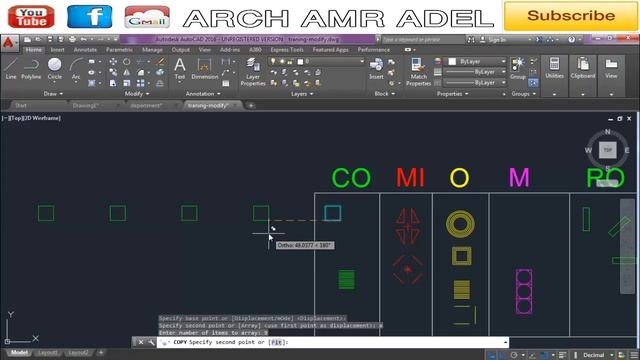The image size is (640, 360).
Task: Click the Table icon in Annotation
Action: (226, 83)
